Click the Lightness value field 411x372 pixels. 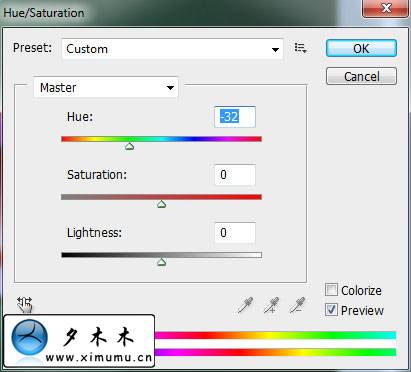[x=235, y=233]
